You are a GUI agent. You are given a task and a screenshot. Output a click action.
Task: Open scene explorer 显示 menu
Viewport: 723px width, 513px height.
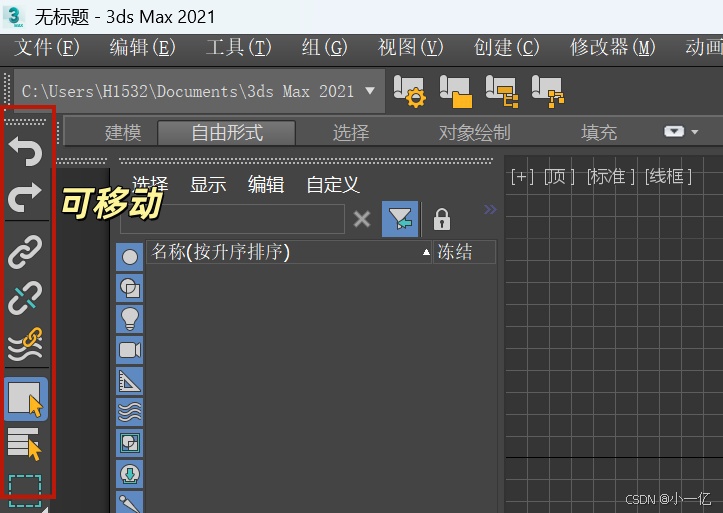click(208, 185)
